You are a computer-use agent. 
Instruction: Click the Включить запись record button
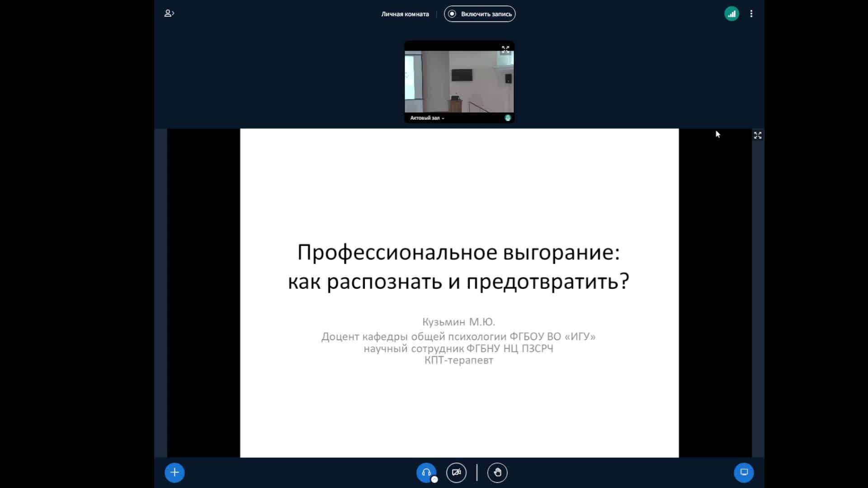click(480, 14)
